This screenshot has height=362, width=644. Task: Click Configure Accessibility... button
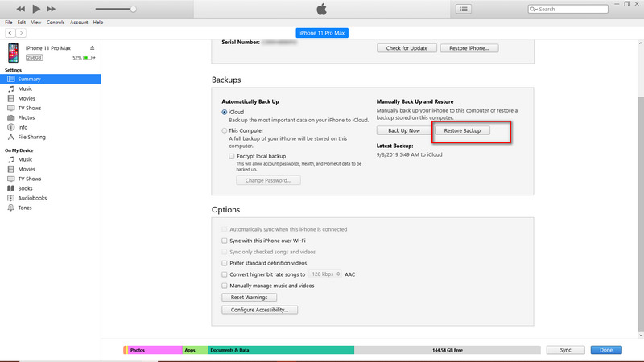[x=259, y=310]
